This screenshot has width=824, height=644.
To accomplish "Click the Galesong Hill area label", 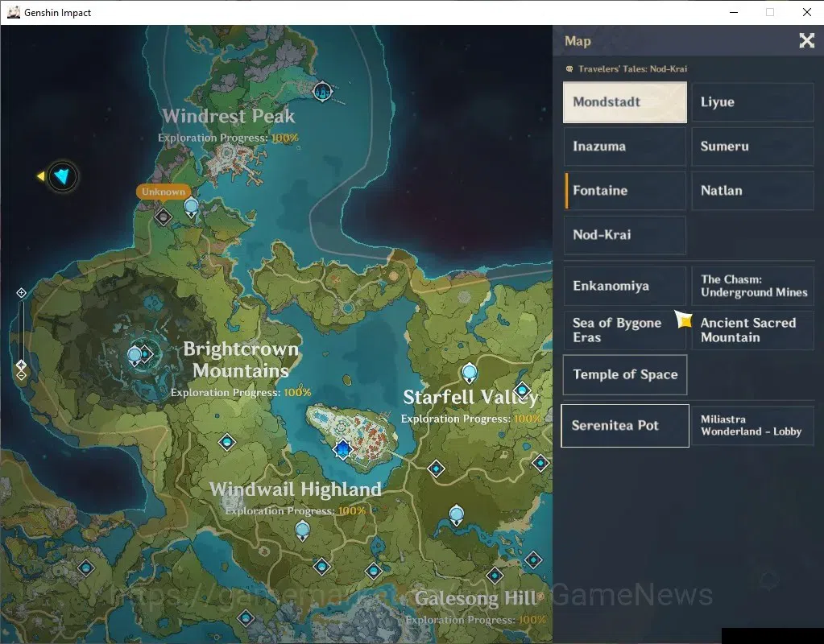I will tap(475, 598).
